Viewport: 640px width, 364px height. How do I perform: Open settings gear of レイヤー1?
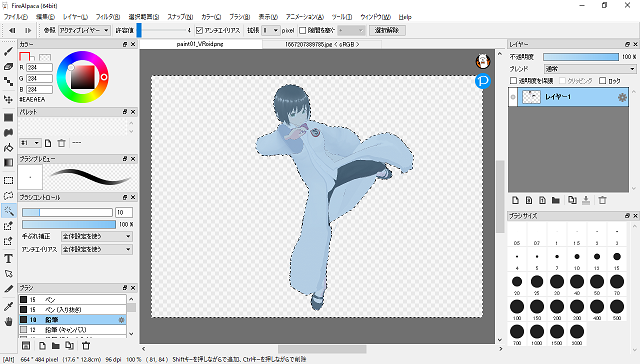[622, 97]
